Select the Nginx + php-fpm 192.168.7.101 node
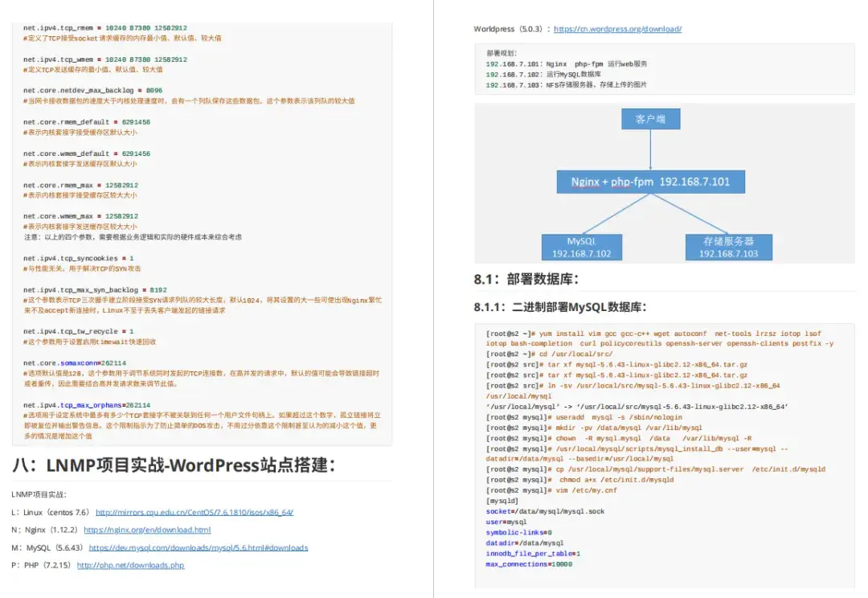This screenshot has width=868, height=598. pyautogui.click(x=651, y=182)
